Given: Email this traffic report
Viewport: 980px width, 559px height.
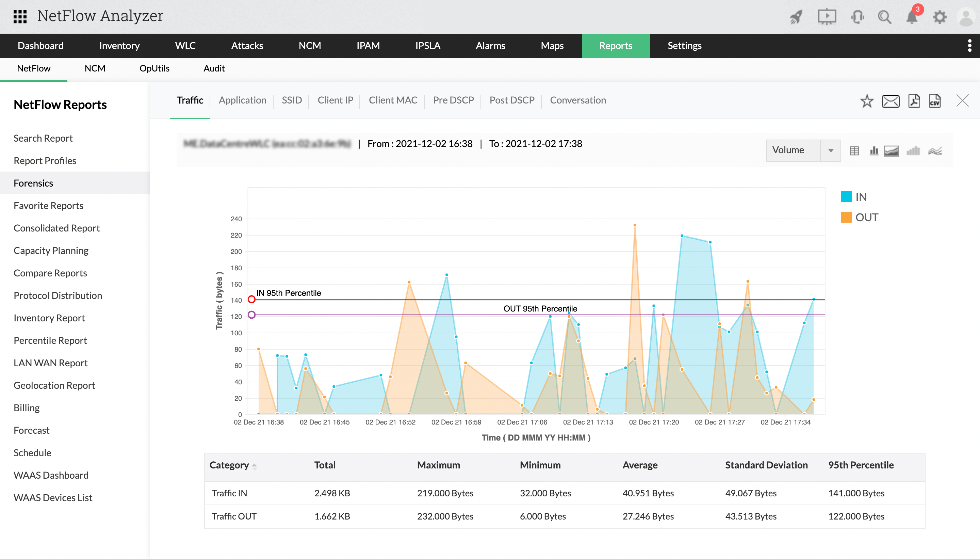Looking at the screenshot, I should click(890, 101).
